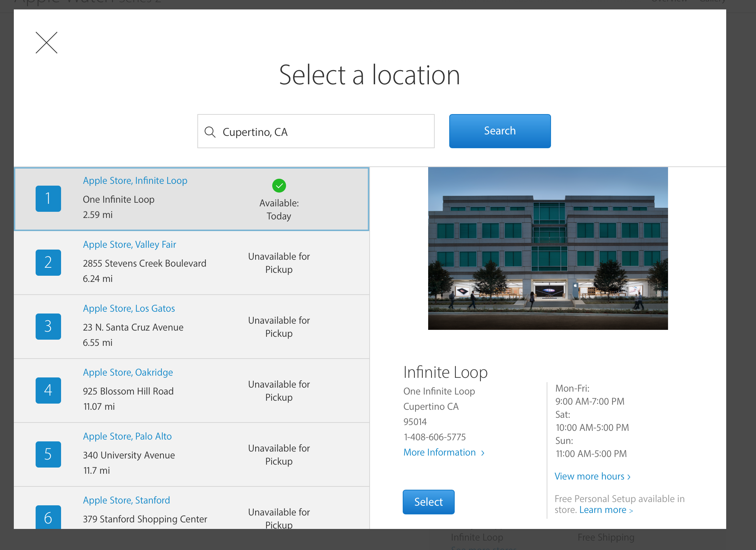Click the 925 Blossom Hill Road address
This screenshot has width=756, height=550.
128,391
